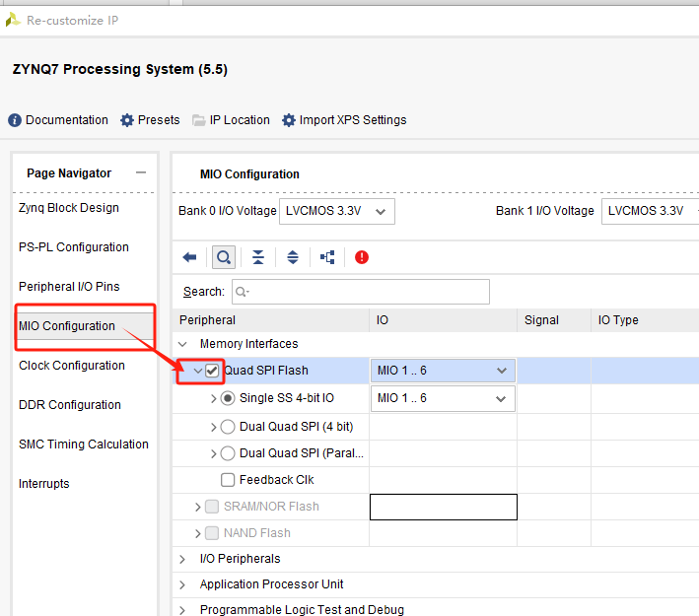Select Dual Quad SPI (Paral... radio button
The height and width of the screenshot is (616, 699).
[228, 453]
